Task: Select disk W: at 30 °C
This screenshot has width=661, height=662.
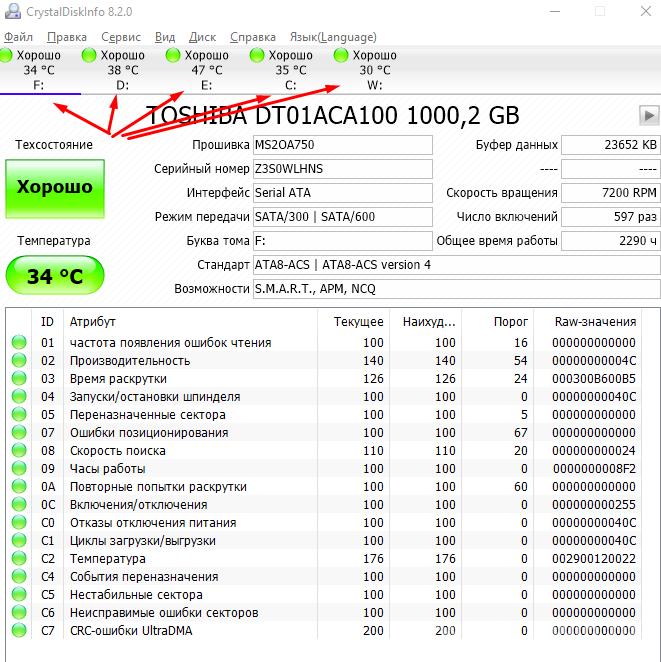Action: (x=374, y=70)
